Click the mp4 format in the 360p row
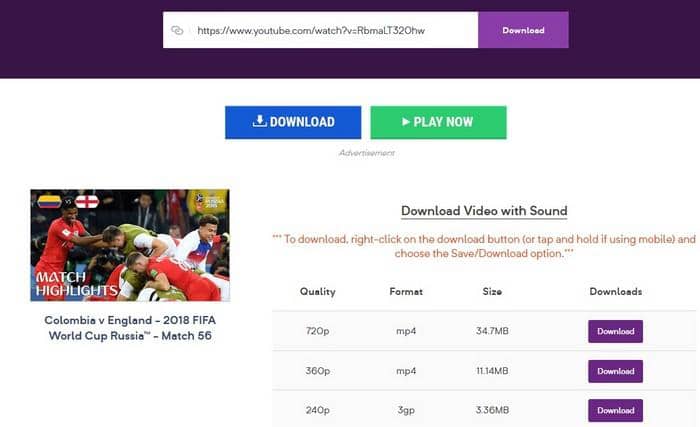This screenshot has width=700, height=427. [x=406, y=371]
